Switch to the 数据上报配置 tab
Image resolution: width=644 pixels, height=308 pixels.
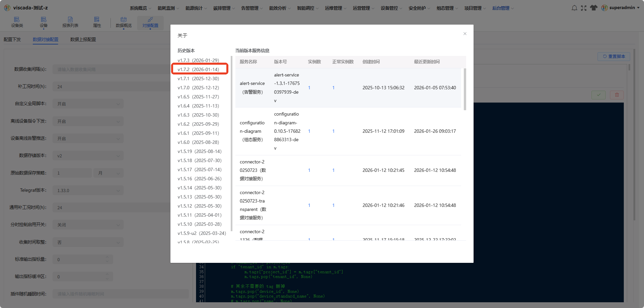83,39
